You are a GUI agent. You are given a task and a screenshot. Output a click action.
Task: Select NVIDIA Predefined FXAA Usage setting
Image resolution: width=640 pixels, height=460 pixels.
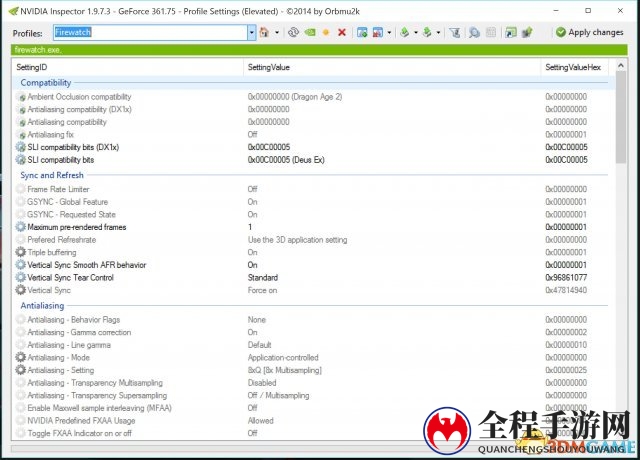pos(81,421)
